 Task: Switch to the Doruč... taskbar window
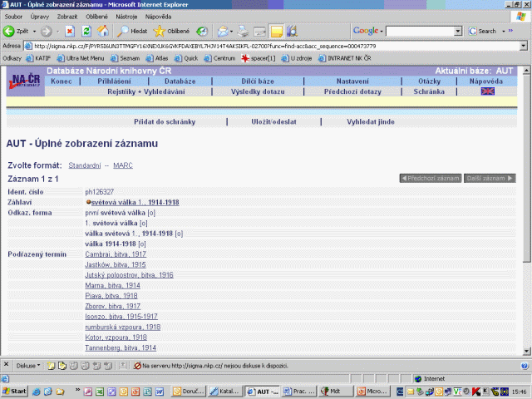[189, 392]
